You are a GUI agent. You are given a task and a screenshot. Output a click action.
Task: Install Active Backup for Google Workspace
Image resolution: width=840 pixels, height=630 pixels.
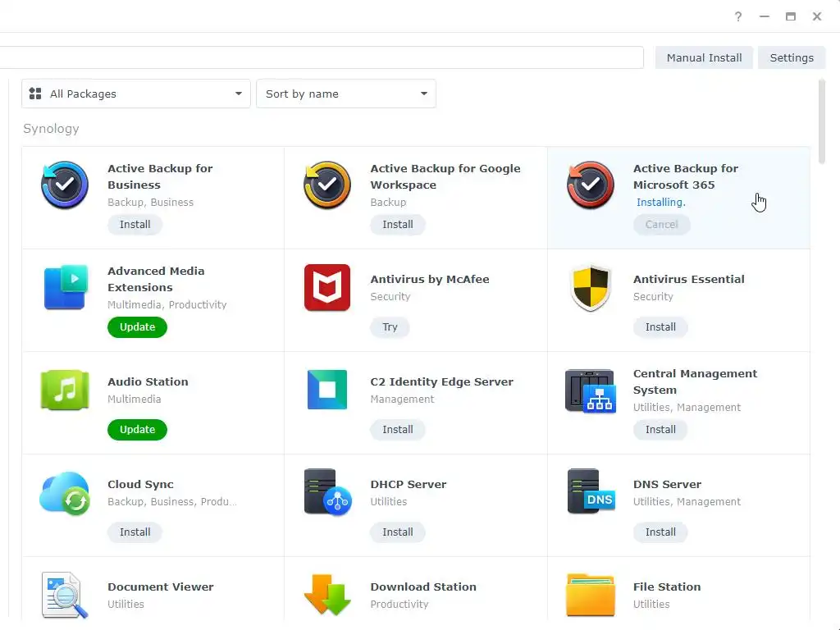[x=398, y=225]
